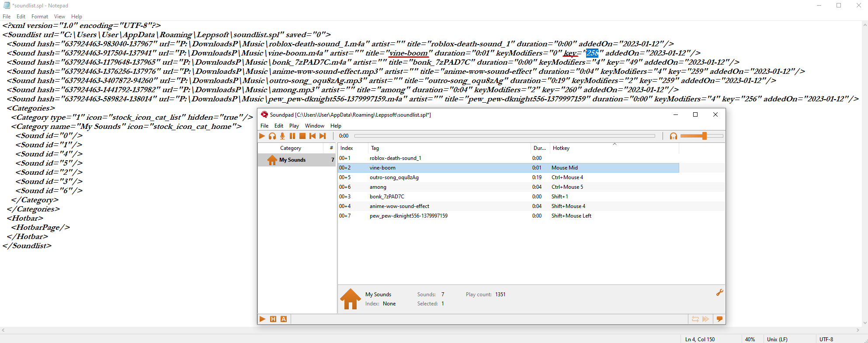Open the Window menu in Soundpad
868x343 pixels.
coord(315,126)
